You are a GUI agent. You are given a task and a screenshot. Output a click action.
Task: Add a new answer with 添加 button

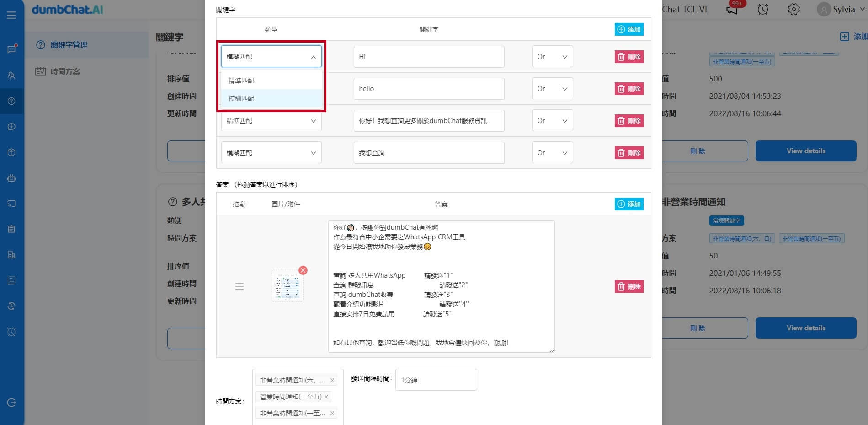pos(629,204)
